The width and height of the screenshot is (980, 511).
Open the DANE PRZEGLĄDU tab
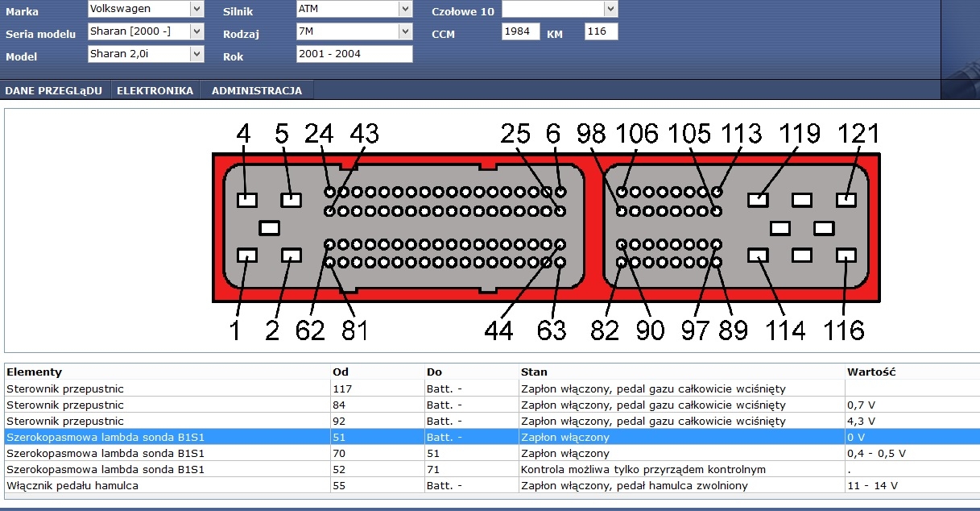[53, 91]
